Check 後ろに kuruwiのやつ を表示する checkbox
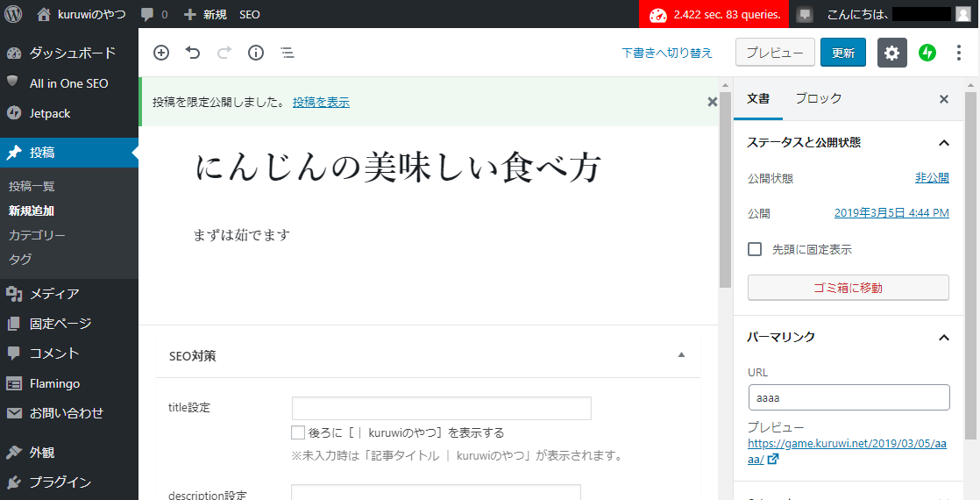 tap(298, 432)
